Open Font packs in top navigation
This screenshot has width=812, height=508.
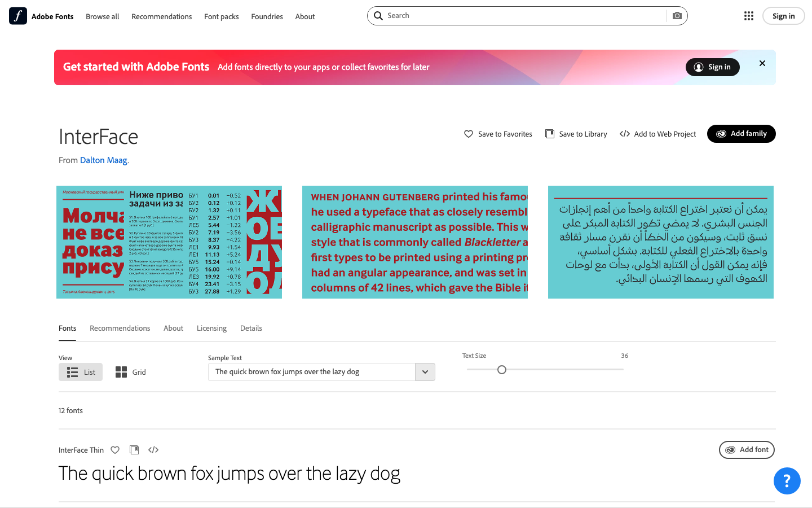pos(221,16)
